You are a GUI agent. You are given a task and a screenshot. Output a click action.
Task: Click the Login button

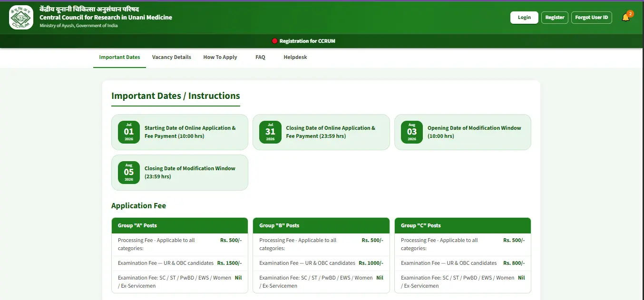coord(524,18)
